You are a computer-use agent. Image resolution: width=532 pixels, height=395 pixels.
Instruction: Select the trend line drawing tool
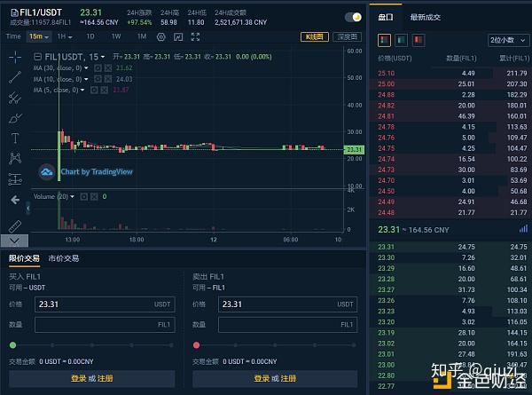point(15,77)
